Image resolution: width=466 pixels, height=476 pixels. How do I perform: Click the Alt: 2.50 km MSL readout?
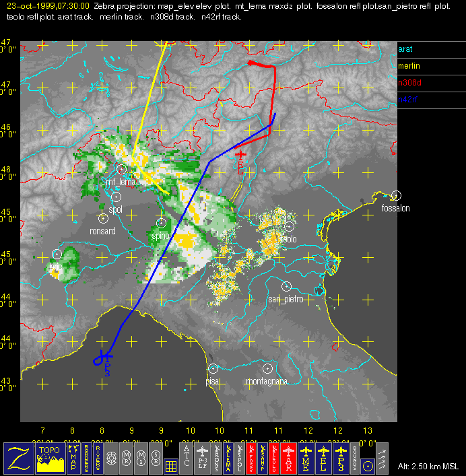428,467
